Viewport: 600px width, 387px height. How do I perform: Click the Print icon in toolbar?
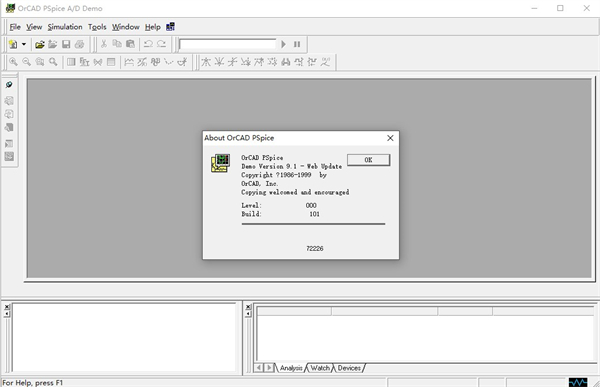click(x=79, y=44)
